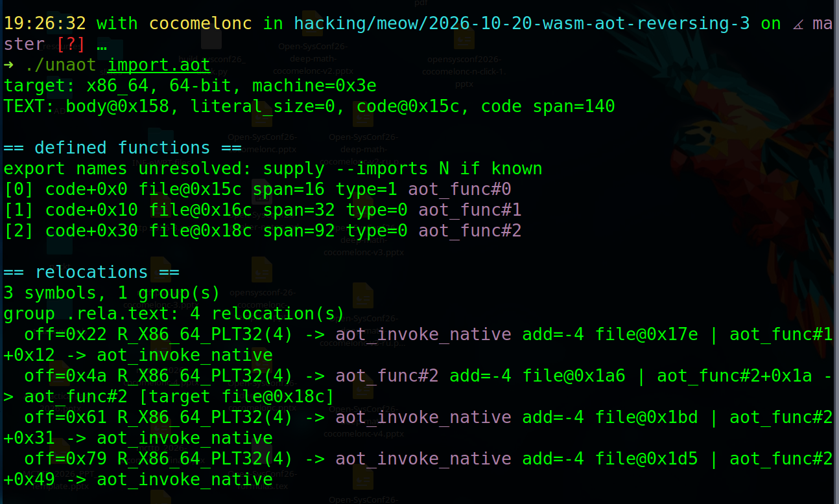Viewport: 839px width, 504px height.
Task: Select the x86_64 target architecture value
Action: (x=117, y=86)
